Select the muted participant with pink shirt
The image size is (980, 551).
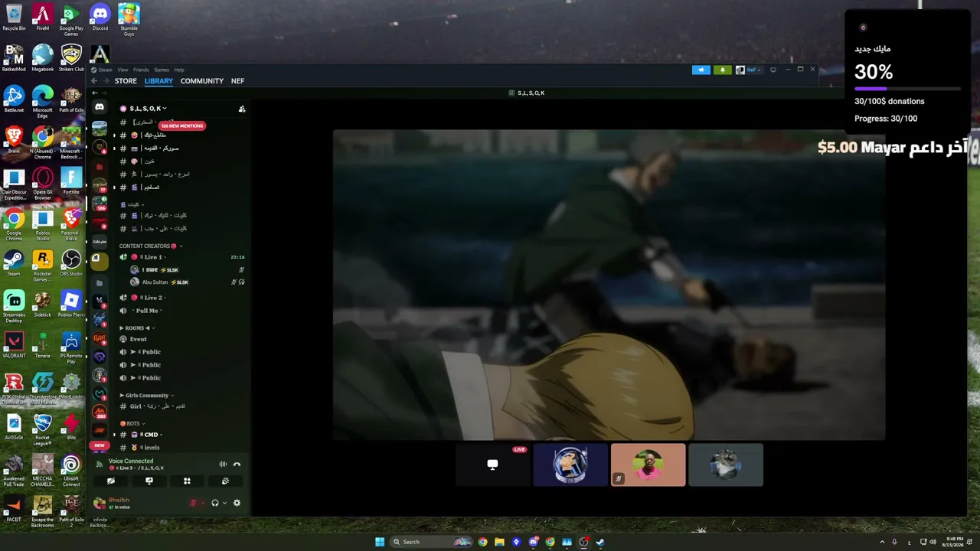(x=648, y=465)
